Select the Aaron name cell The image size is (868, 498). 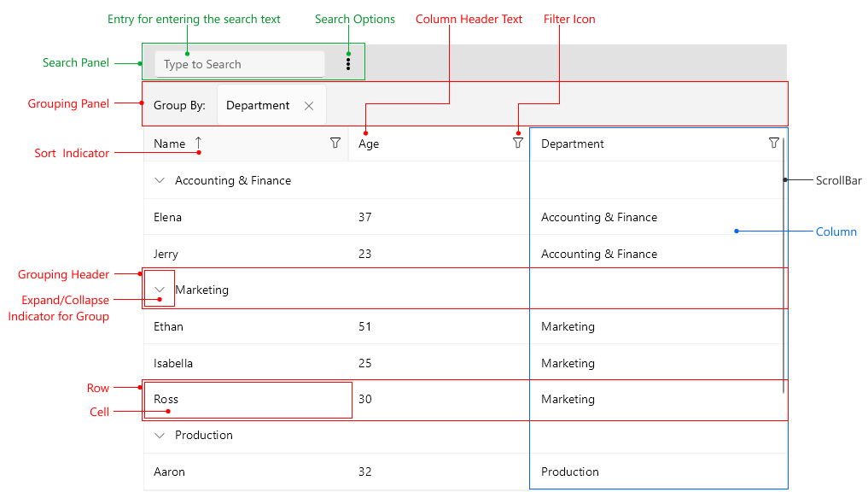point(169,472)
